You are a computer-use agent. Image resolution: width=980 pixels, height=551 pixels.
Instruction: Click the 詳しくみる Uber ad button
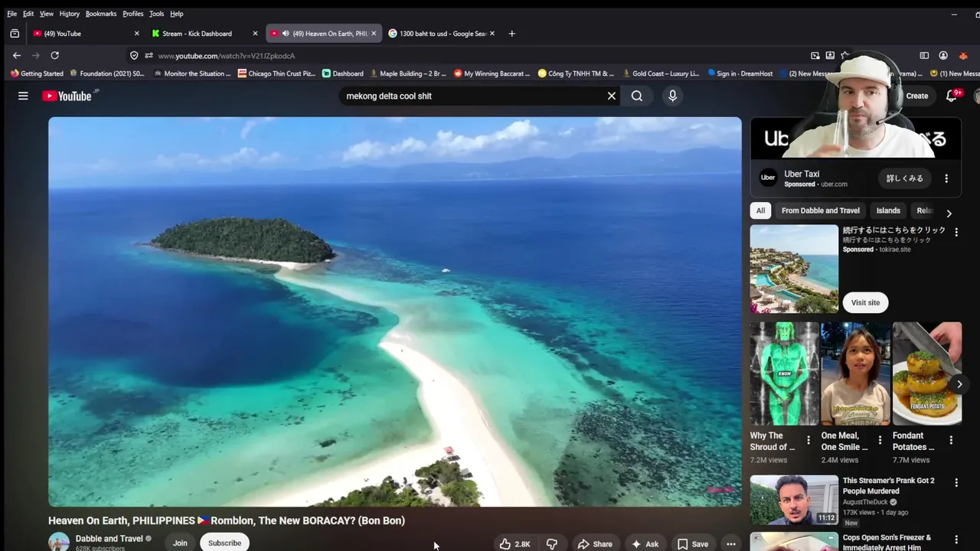click(x=905, y=178)
